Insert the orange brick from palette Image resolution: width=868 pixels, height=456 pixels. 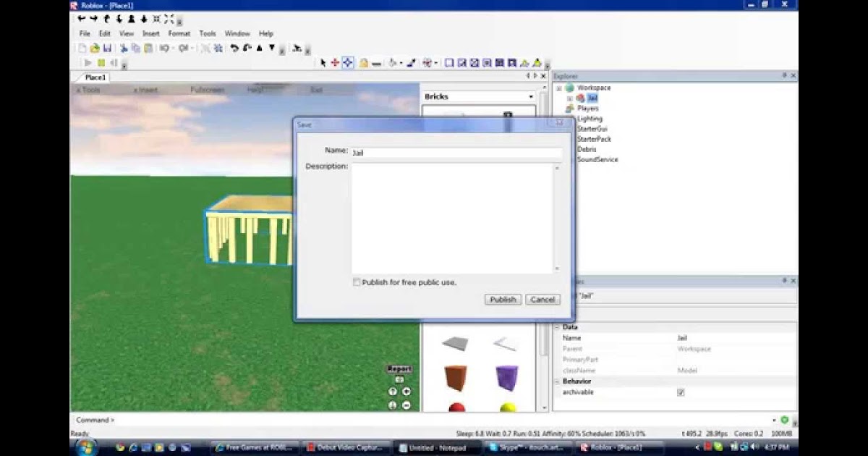[456, 378]
